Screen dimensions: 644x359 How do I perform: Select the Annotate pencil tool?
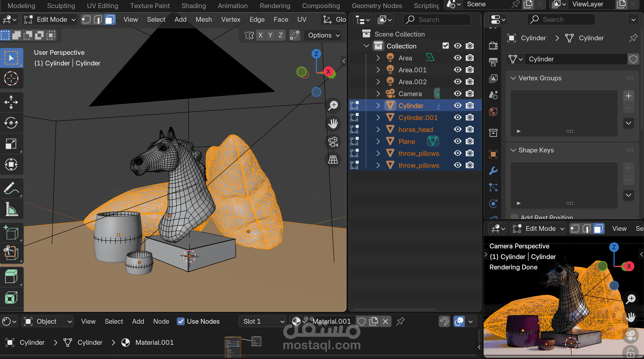point(11,188)
